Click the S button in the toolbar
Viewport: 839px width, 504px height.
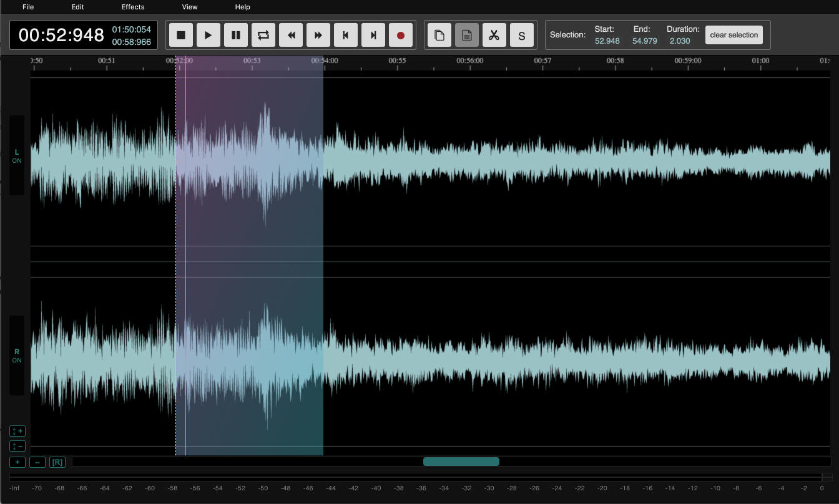pyautogui.click(x=522, y=35)
